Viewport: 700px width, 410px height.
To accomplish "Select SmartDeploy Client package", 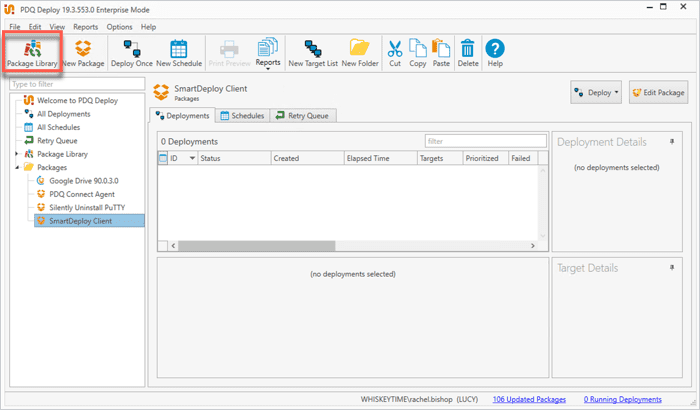I will coord(89,221).
